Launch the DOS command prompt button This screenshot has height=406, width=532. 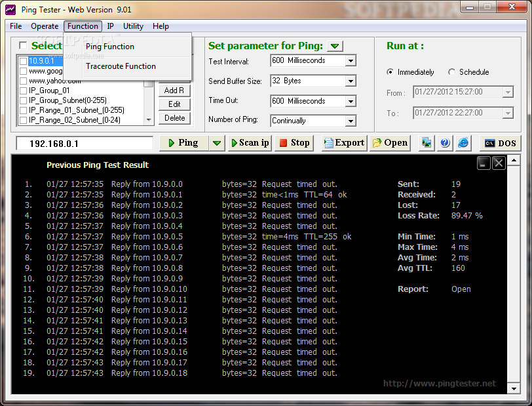point(500,144)
